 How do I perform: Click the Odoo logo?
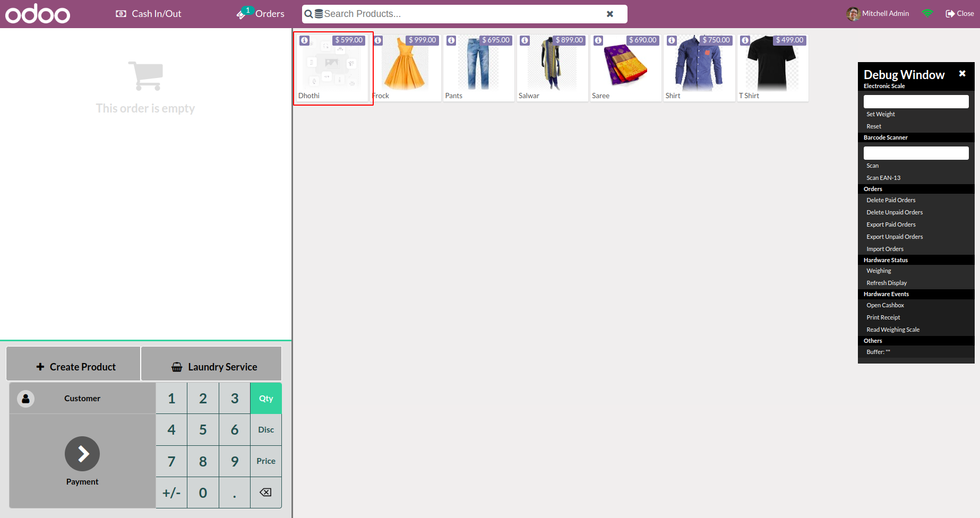click(x=38, y=14)
